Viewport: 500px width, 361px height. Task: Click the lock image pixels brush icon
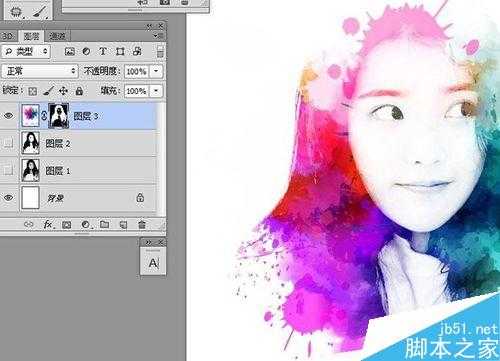coord(48,91)
